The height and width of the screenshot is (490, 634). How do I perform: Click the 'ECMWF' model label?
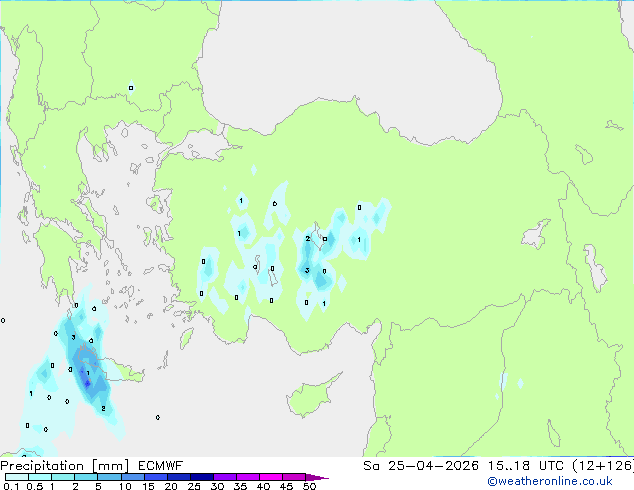click(161, 466)
